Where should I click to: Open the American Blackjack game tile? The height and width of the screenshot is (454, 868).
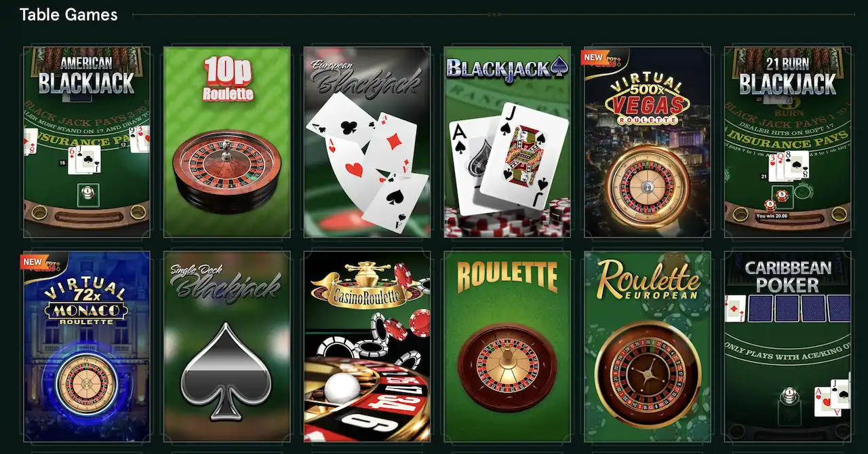87,142
